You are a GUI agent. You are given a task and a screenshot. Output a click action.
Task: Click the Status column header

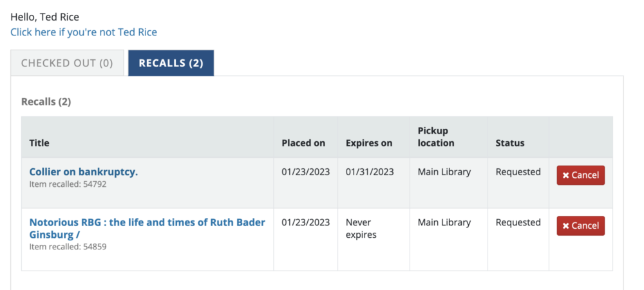tap(510, 143)
